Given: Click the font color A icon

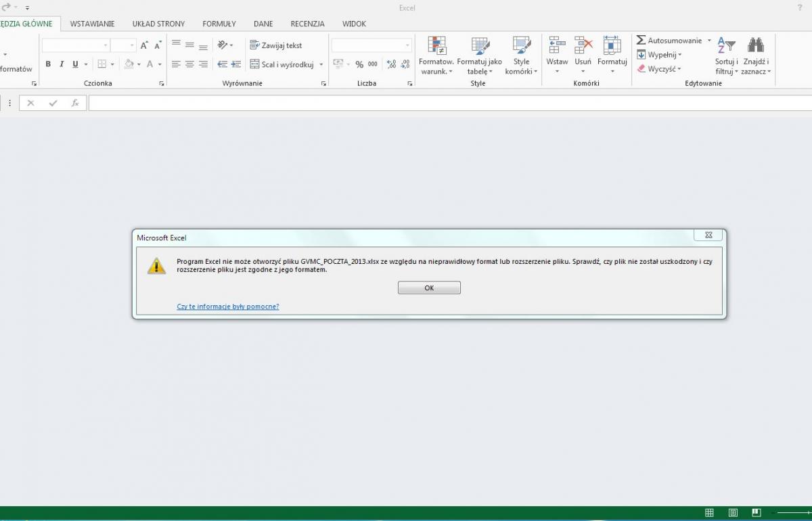Looking at the screenshot, I should point(150,64).
